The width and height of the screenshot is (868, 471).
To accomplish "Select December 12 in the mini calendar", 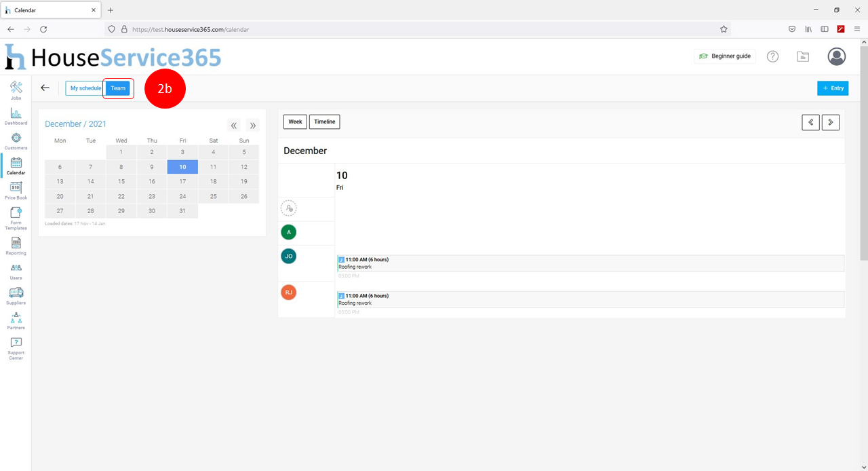I will coord(244,167).
